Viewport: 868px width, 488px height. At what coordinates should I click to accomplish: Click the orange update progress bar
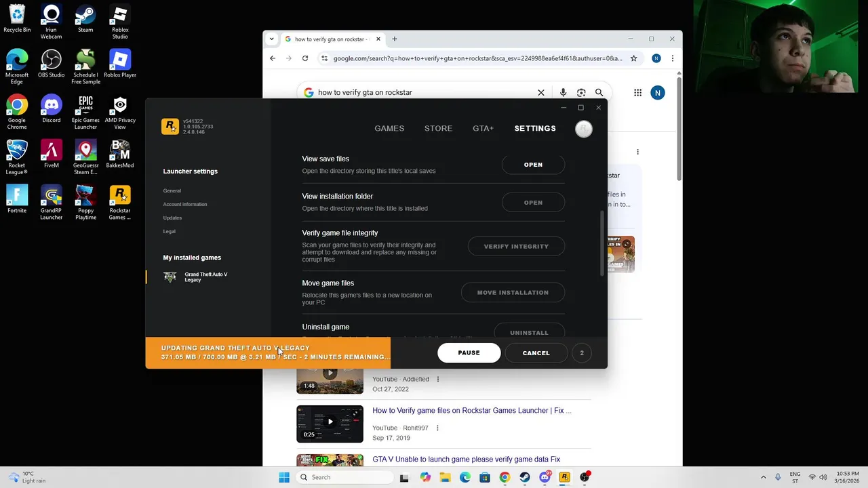coord(268,353)
